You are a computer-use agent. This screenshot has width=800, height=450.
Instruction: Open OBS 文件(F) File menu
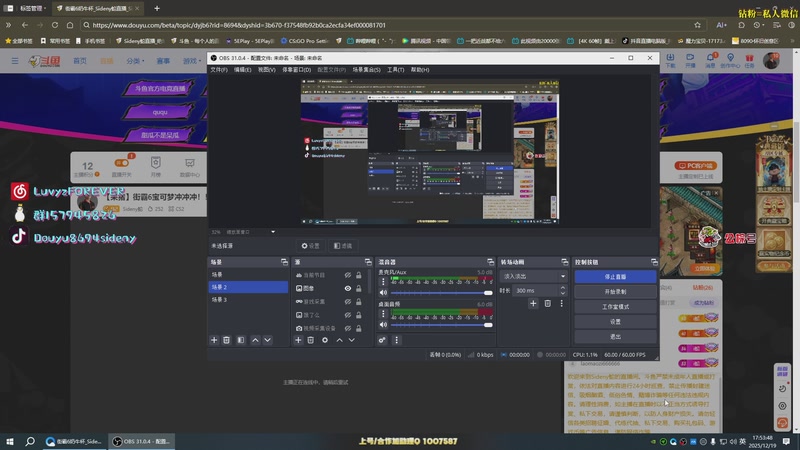pyautogui.click(x=219, y=69)
